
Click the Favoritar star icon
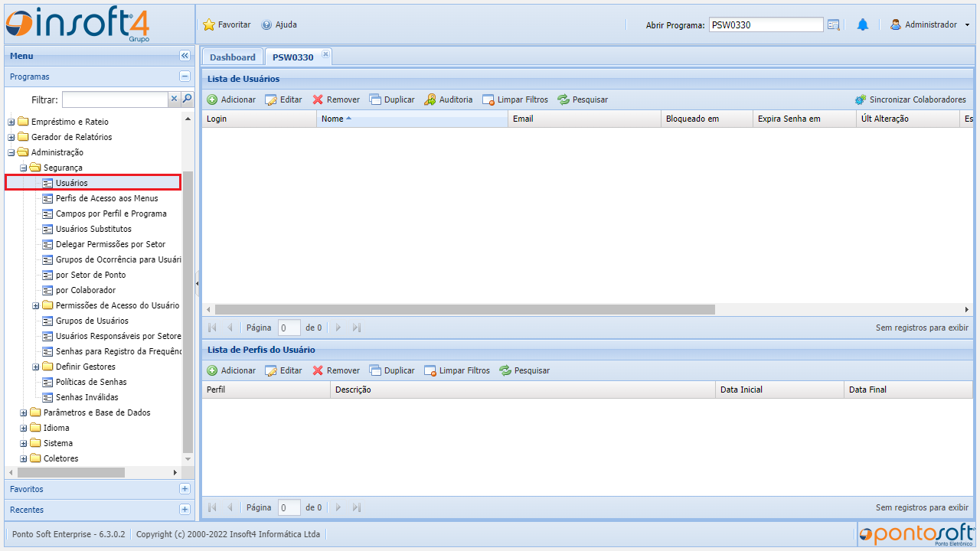click(x=209, y=25)
